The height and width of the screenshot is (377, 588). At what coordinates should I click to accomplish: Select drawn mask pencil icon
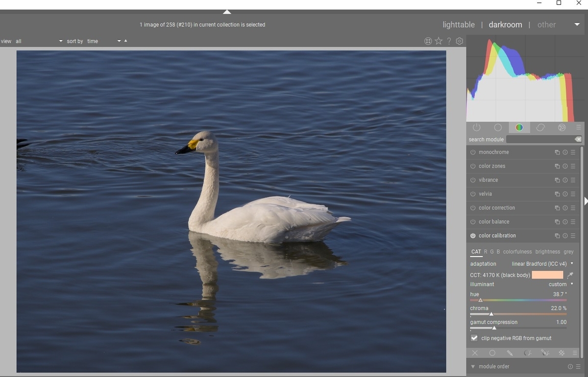510,353
